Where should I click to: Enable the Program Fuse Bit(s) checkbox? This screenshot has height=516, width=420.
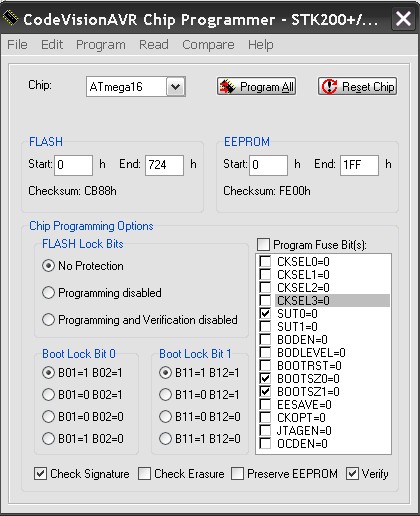(263, 245)
